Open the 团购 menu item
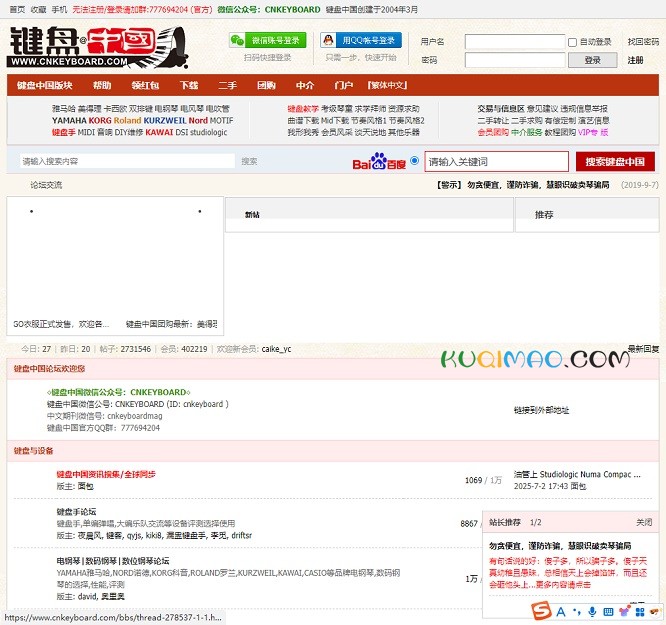Viewport: 666px width, 625px height. 266,85
